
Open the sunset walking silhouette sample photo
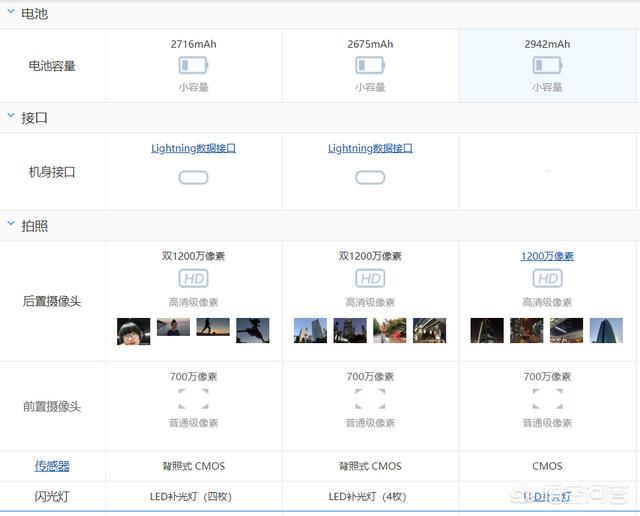[x=213, y=327]
